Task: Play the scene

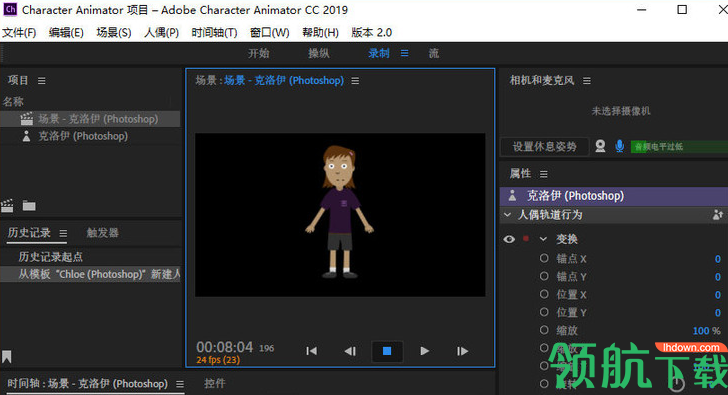Action: [x=424, y=351]
